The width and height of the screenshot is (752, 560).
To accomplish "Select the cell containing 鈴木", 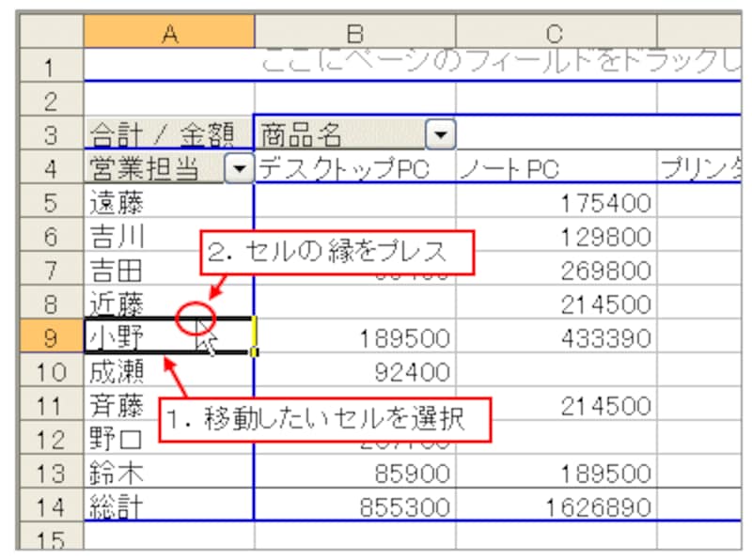I will (x=167, y=473).
